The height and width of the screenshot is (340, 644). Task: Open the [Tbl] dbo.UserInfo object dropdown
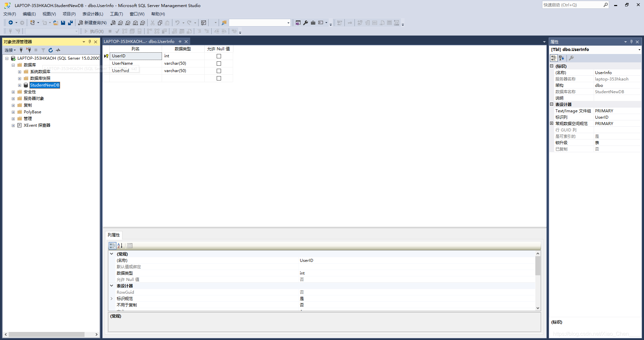[639, 50]
